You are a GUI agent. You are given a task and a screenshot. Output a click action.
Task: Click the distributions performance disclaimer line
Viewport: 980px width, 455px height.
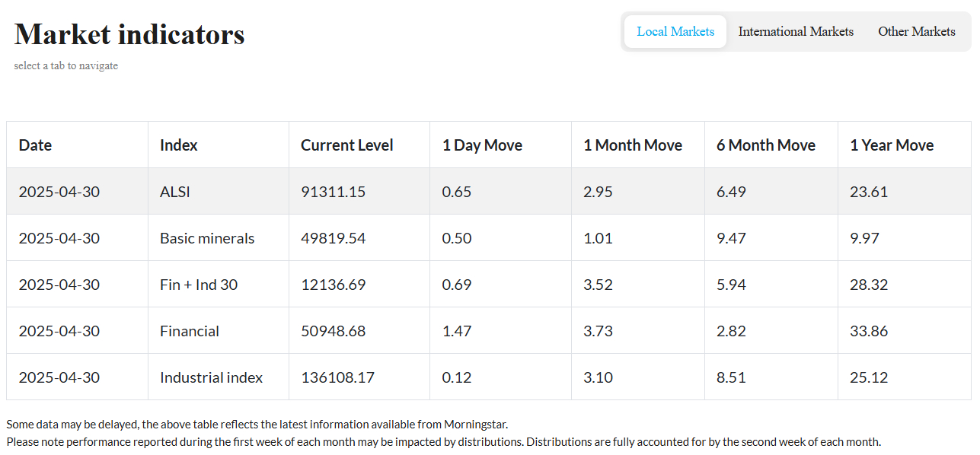[x=443, y=441]
